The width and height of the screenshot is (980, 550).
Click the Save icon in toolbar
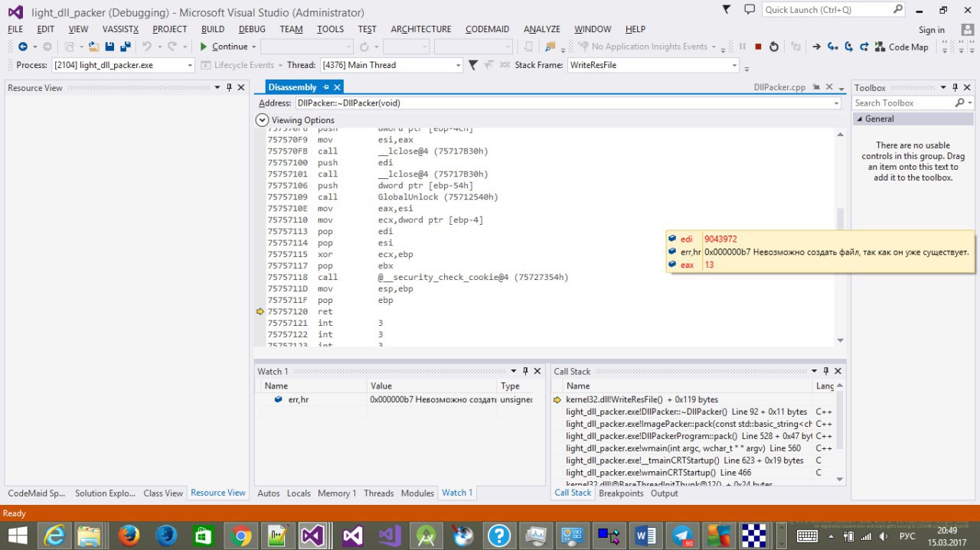pos(108,47)
